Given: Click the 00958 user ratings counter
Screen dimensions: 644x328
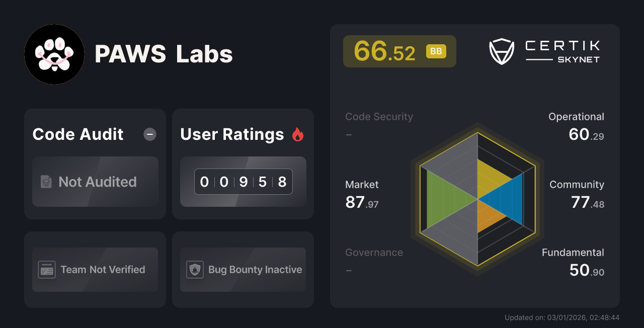Looking at the screenshot, I should pos(243,182).
